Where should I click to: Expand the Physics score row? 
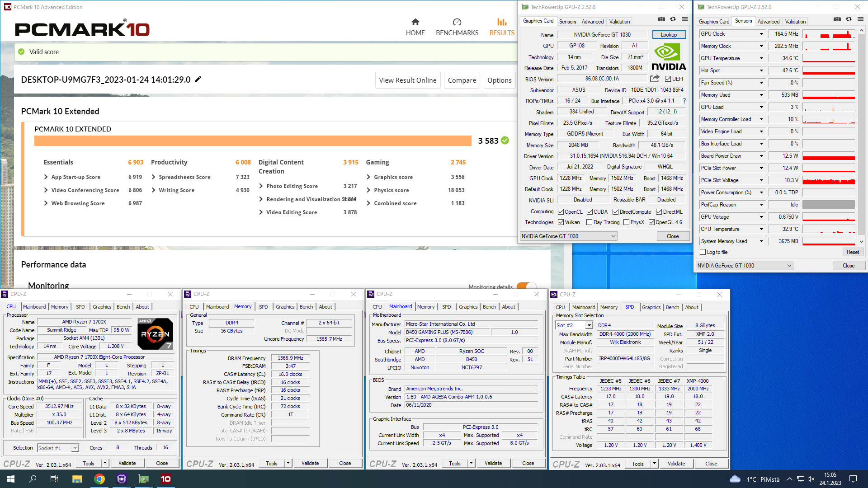pyautogui.click(x=368, y=190)
